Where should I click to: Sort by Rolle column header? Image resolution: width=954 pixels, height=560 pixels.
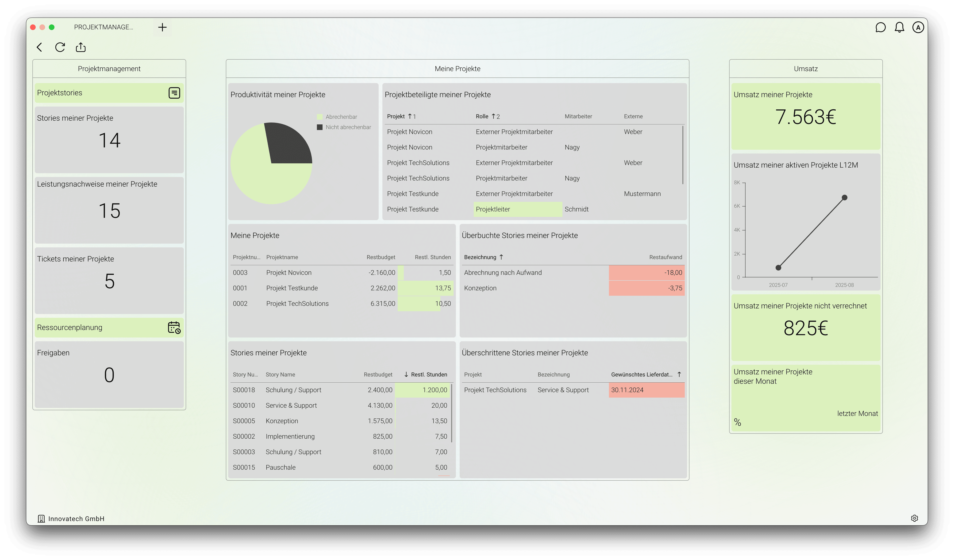tap(482, 117)
